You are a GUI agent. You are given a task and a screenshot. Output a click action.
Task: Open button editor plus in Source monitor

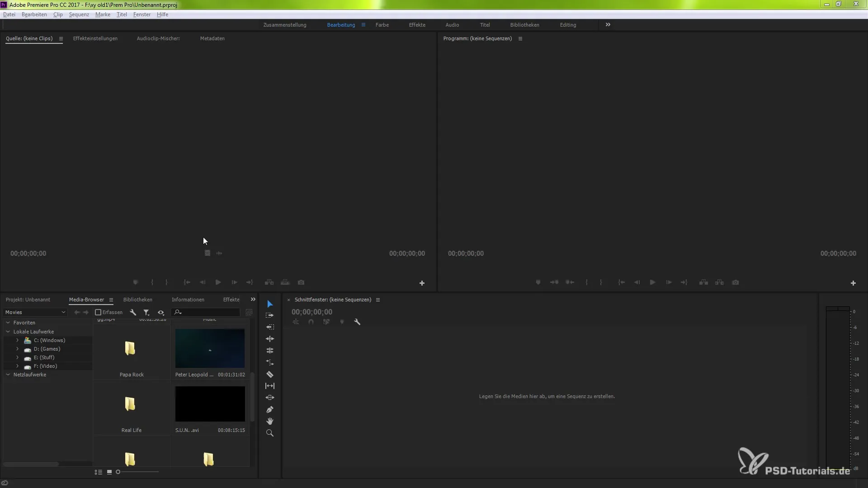coord(422,283)
